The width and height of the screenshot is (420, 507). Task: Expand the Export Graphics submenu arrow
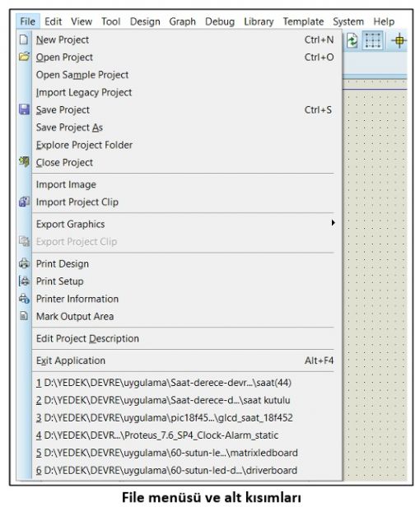(333, 223)
